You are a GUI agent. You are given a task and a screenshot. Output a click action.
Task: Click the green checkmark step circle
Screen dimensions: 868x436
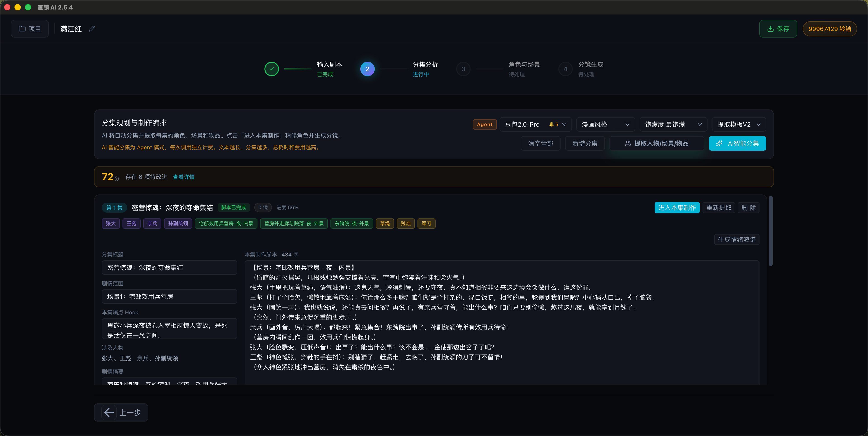[271, 69]
